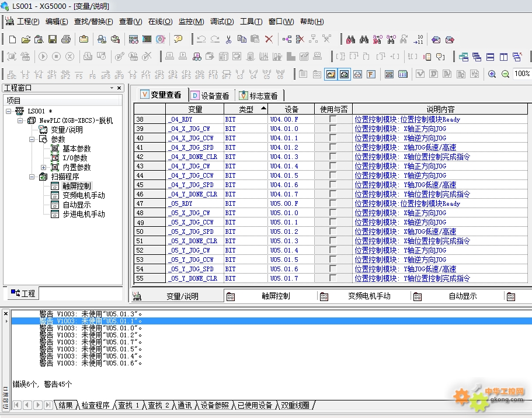Click the project window pin dropdown arrow
Image resolution: width=532 pixels, height=418 pixels.
pyautogui.click(x=112, y=88)
